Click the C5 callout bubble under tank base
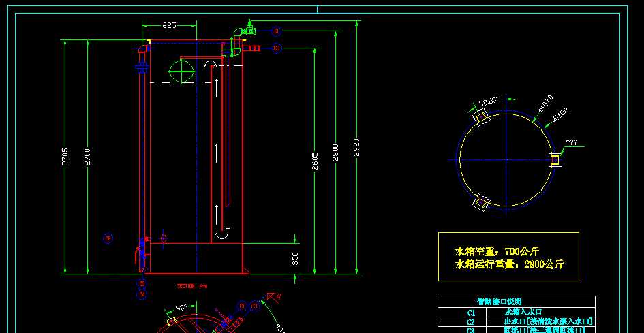644x333 pixels. 142,283
